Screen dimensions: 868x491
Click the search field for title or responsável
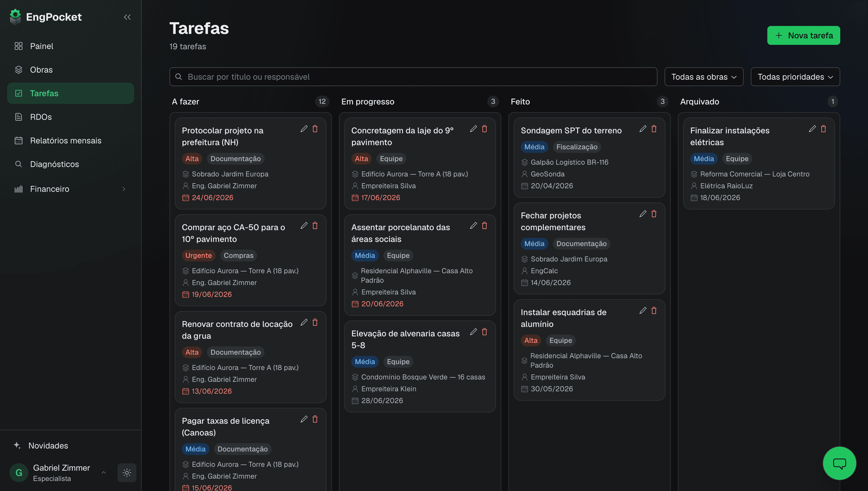(x=413, y=77)
